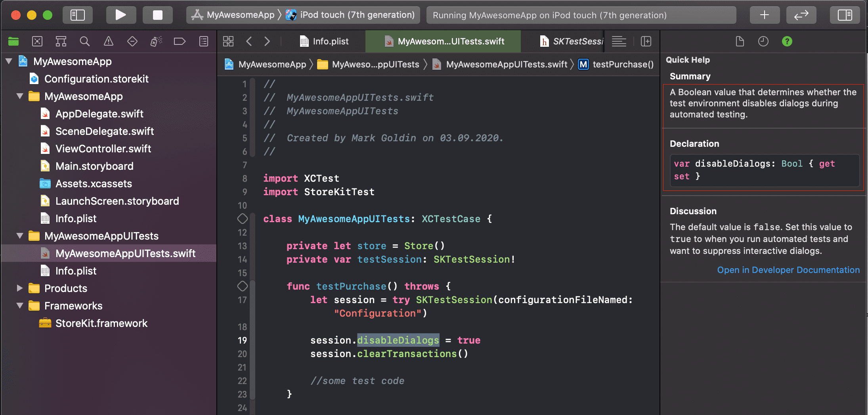Click SKTestSession type on line 14
Screen dimensions: 868x415
472,259
